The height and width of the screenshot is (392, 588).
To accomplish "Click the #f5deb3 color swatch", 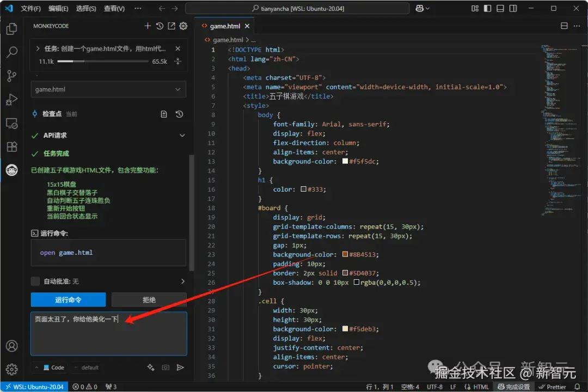I will click(345, 329).
